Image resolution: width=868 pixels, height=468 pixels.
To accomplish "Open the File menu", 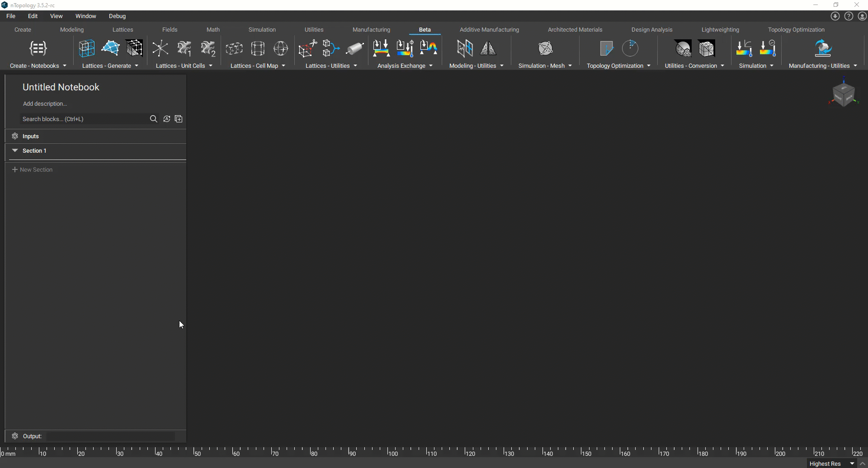I will (x=11, y=16).
